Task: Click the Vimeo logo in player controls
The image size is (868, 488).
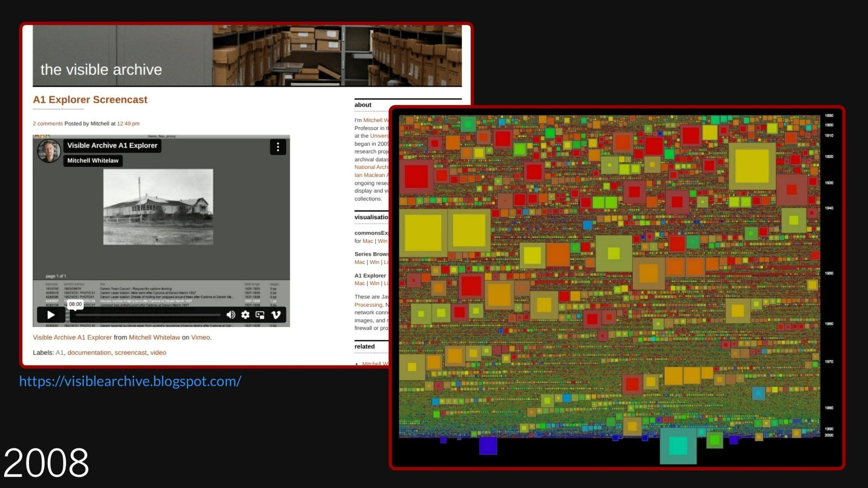Action: tap(276, 315)
